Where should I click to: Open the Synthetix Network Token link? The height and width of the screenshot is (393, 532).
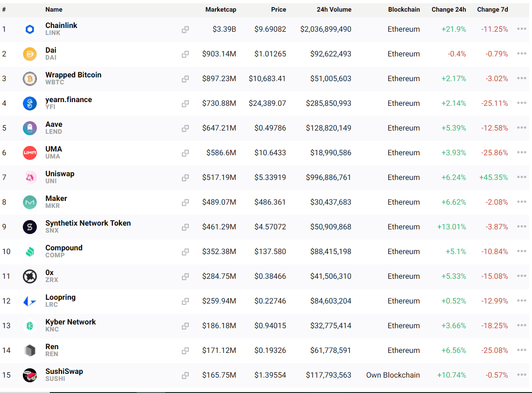click(x=88, y=223)
